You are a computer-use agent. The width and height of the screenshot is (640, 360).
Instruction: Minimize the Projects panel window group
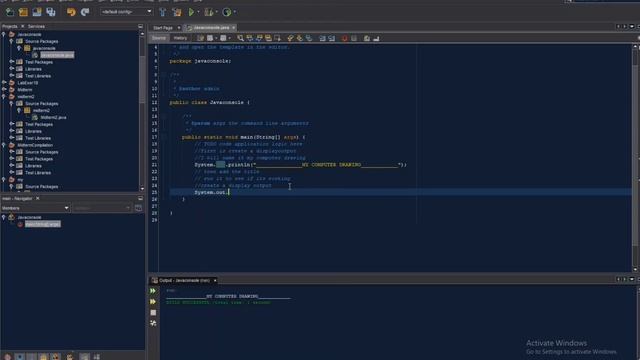pyautogui.click(x=140, y=27)
